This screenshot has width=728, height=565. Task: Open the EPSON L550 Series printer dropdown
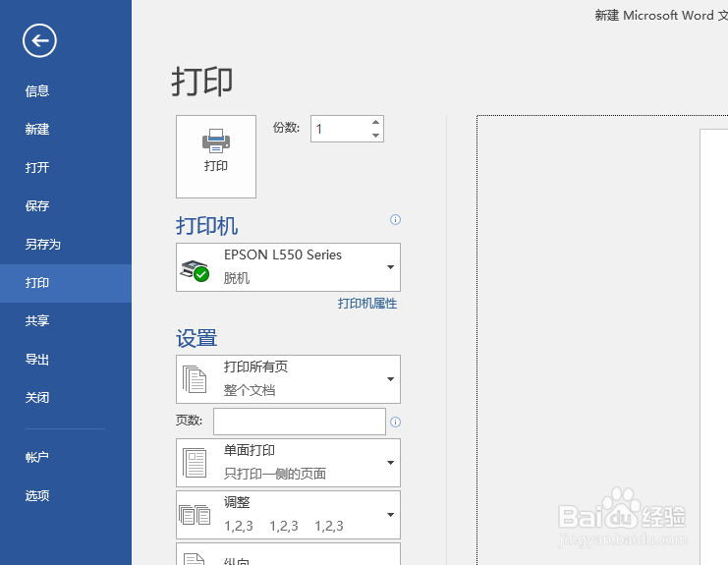click(288, 267)
